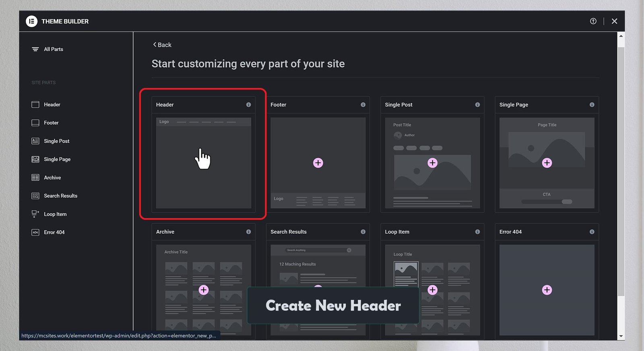644x351 pixels.
Task: Show info for Single Page card
Action: pyautogui.click(x=592, y=105)
